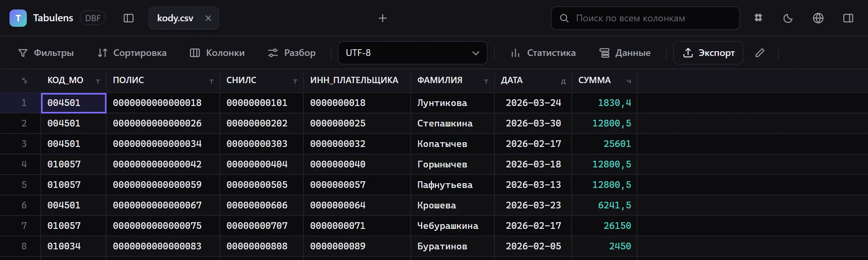The height and width of the screenshot is (260, 868).
Task: Select the cell 0000000057
Action: pyautogui.click(x=357, y=185)
